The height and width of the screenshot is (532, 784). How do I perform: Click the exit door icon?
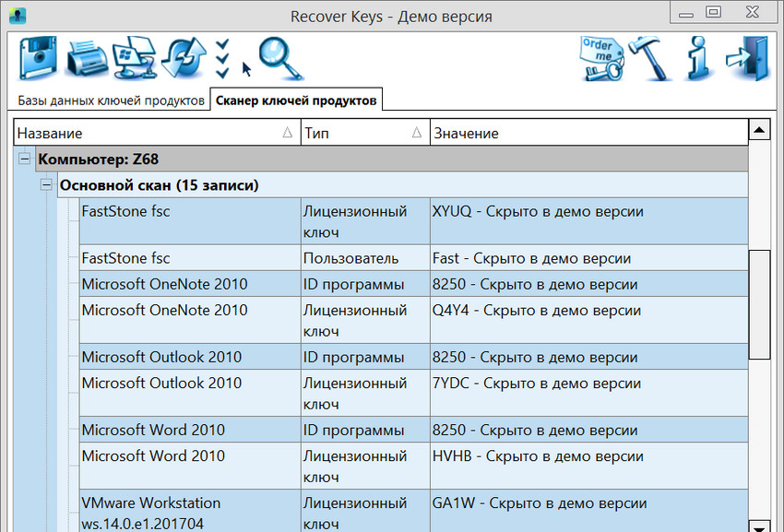746,59
